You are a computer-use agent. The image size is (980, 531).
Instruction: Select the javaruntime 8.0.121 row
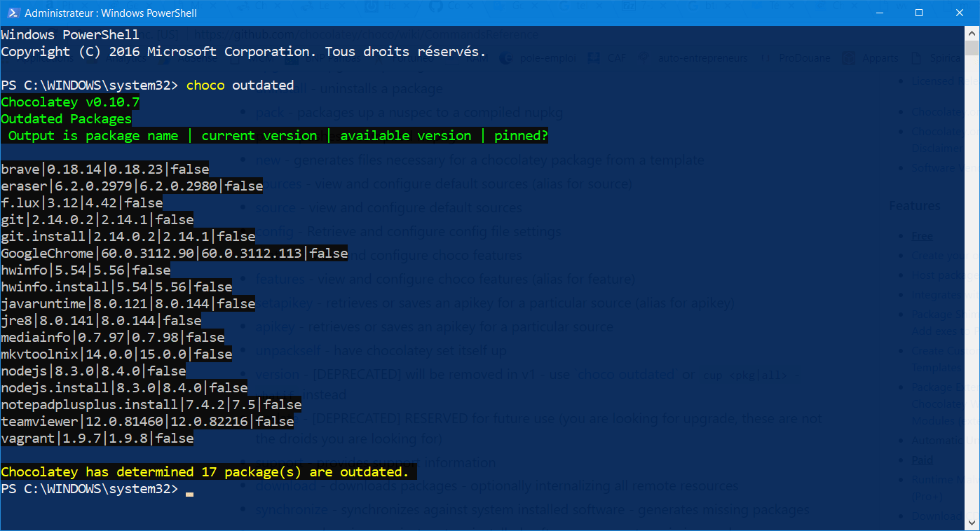[128, 304]
